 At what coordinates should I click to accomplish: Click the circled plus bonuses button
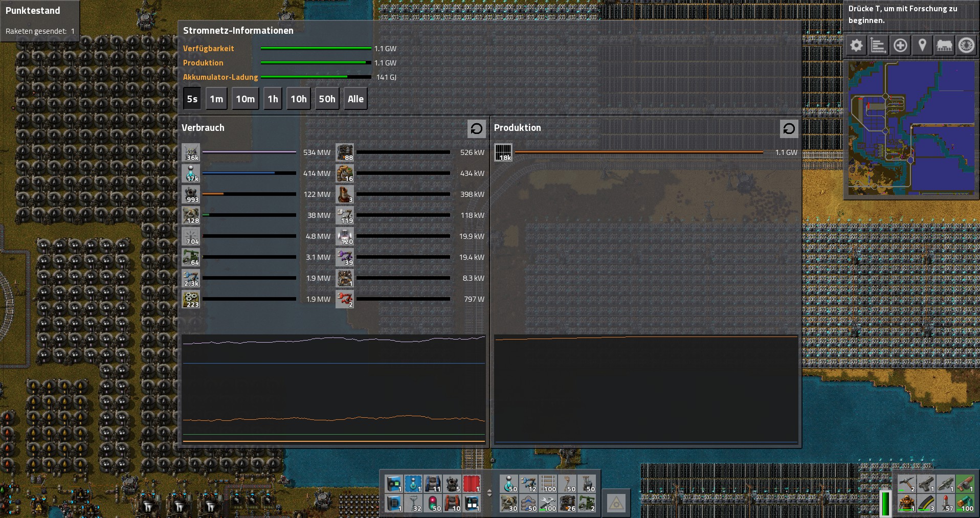(x=900, y=46)
